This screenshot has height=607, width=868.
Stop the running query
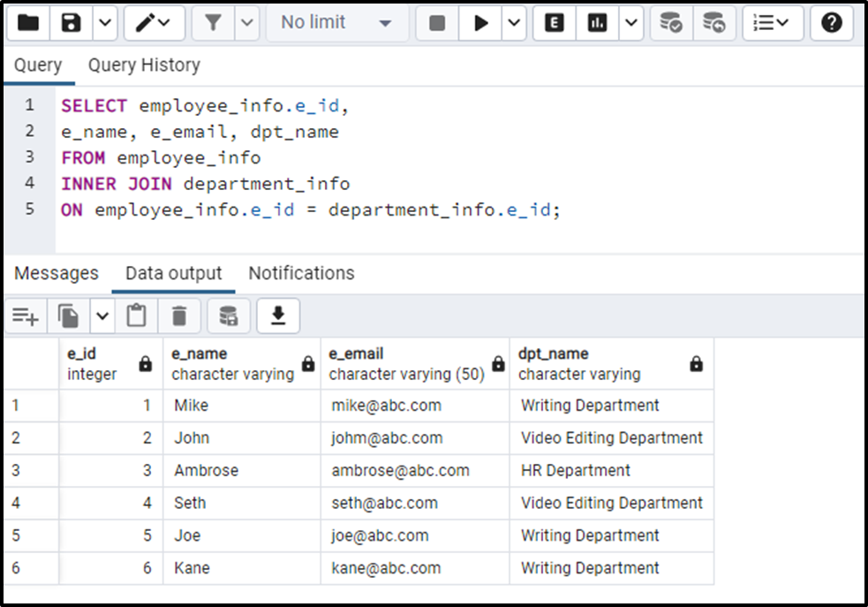(436, 23)
